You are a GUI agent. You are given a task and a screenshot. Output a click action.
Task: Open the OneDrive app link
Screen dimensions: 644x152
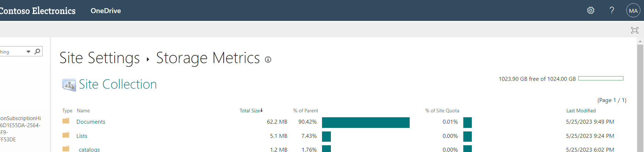tap(105, 11)
